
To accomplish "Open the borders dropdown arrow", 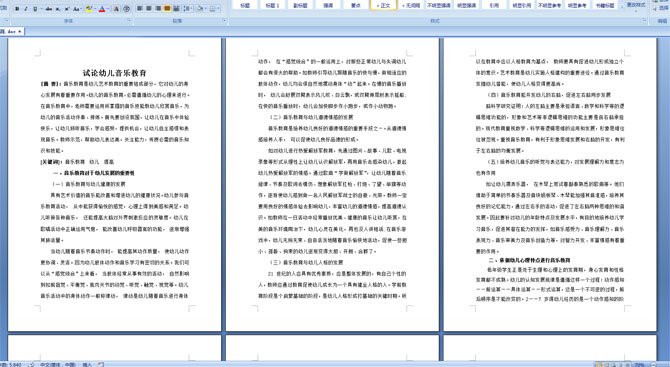I will (x=219, y=9).
